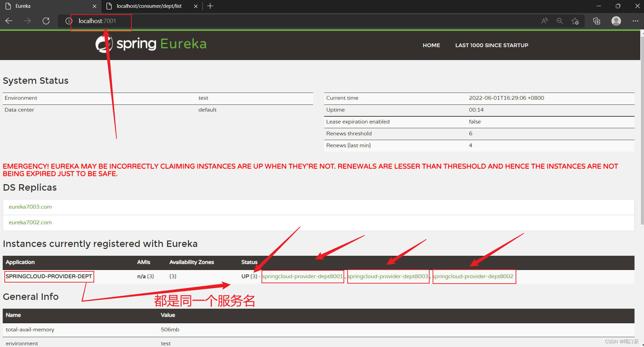Select the Data center value default

point(207,110)
